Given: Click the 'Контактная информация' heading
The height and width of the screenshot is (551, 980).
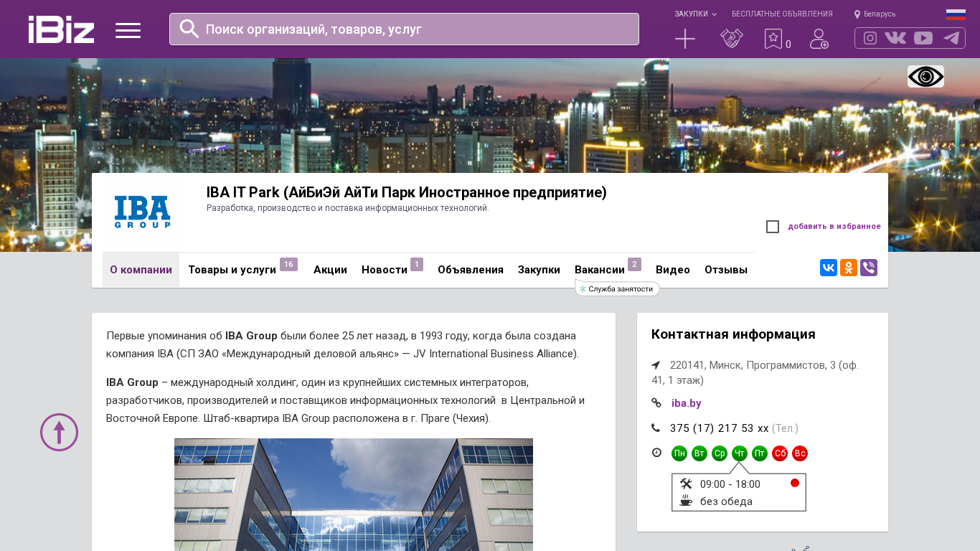Looking at the screenshot, I should 733,334.
